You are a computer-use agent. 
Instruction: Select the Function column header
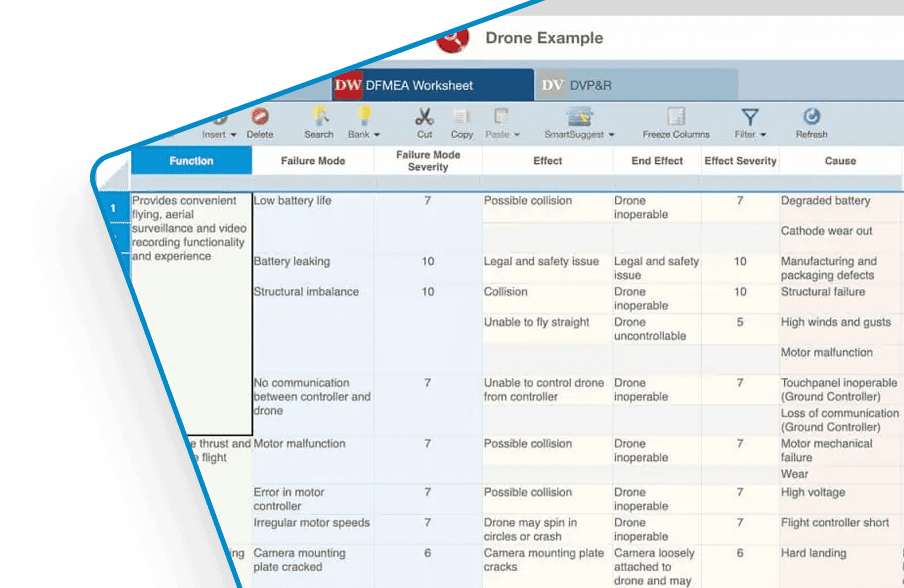[191, 161]
